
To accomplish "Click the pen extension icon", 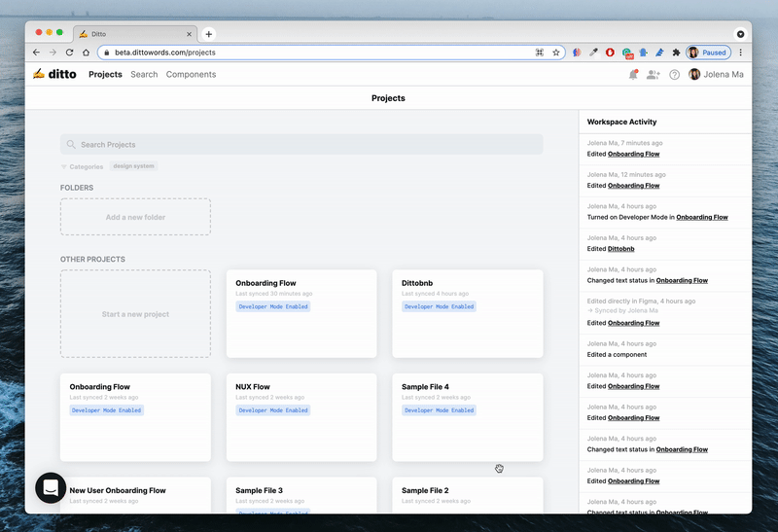I will 659,53.
